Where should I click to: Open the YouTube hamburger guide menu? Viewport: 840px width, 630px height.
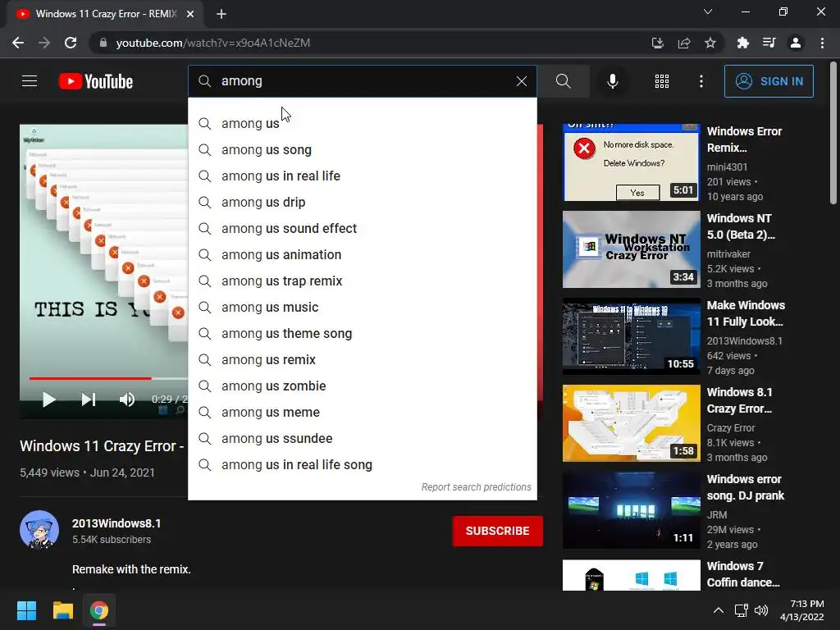pyautogui.click(x=30, y=81)
